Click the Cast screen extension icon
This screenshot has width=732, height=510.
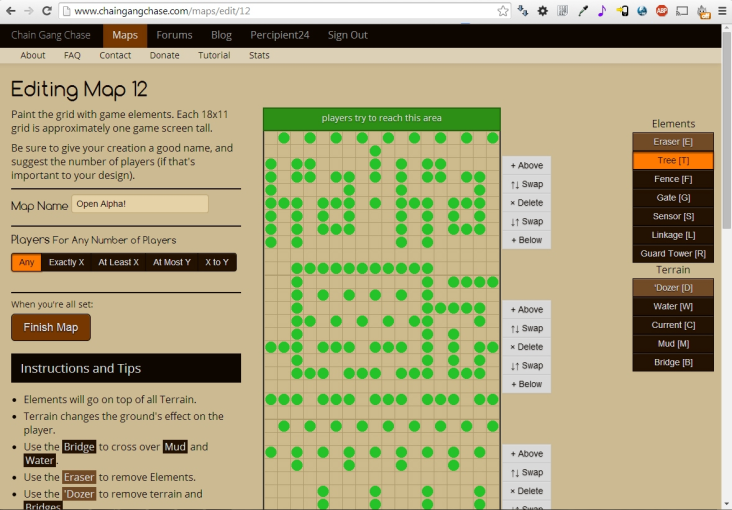682,11
